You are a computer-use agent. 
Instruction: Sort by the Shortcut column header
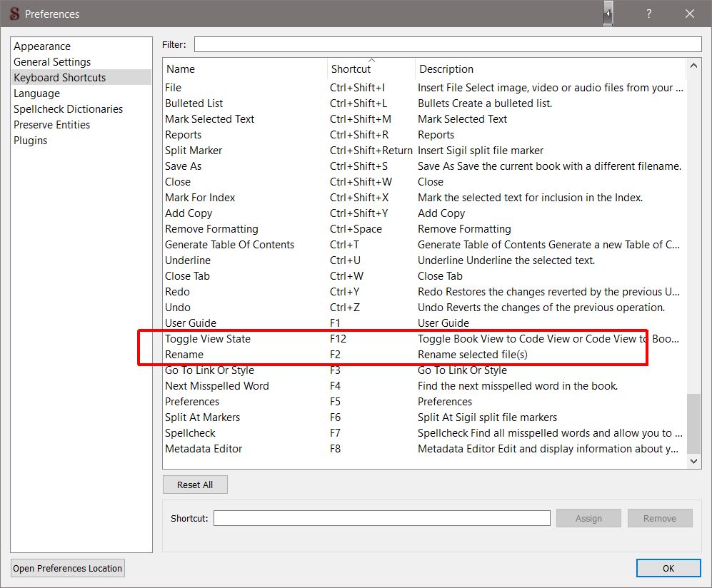click(x=371, y=69)
